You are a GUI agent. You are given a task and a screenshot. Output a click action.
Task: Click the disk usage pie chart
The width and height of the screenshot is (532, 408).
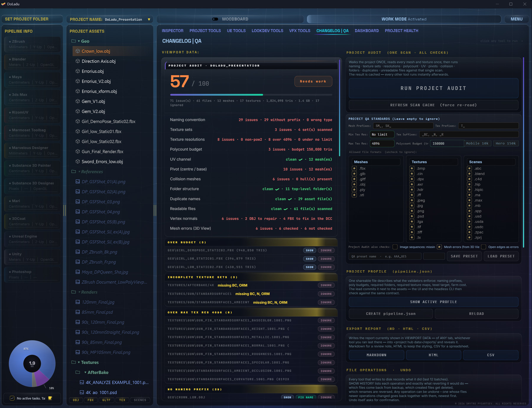pyautogui.click(x=32, y=363)
